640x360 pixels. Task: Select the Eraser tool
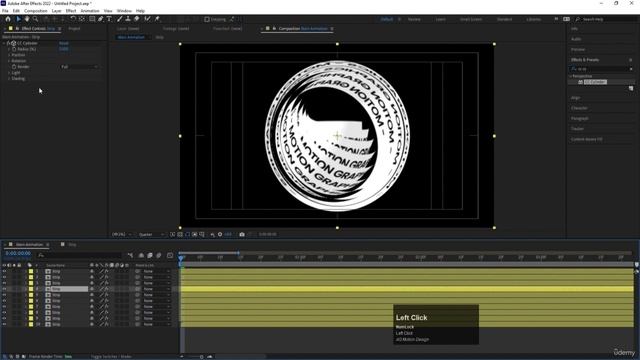tap(136, 19)
